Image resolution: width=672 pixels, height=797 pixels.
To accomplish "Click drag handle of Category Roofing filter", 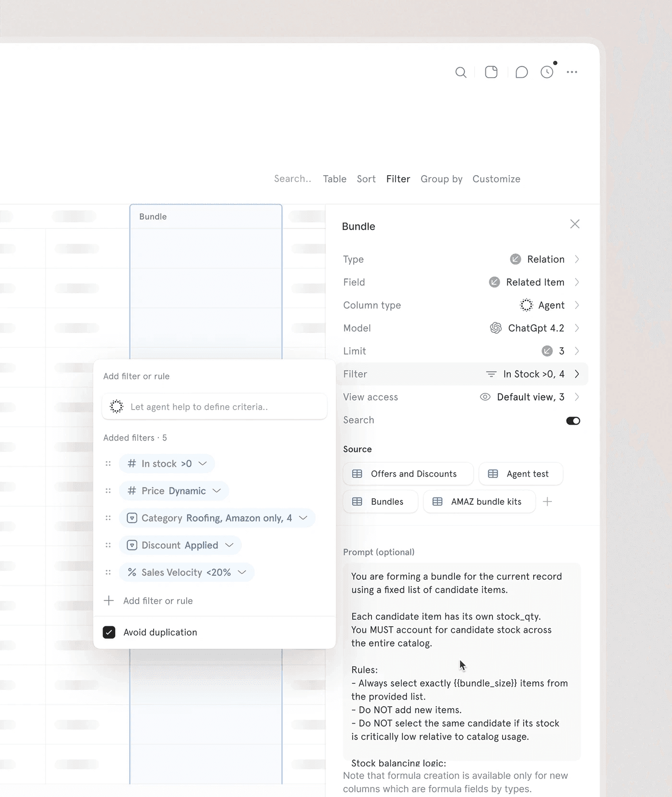I will click(x=108, y=518).
